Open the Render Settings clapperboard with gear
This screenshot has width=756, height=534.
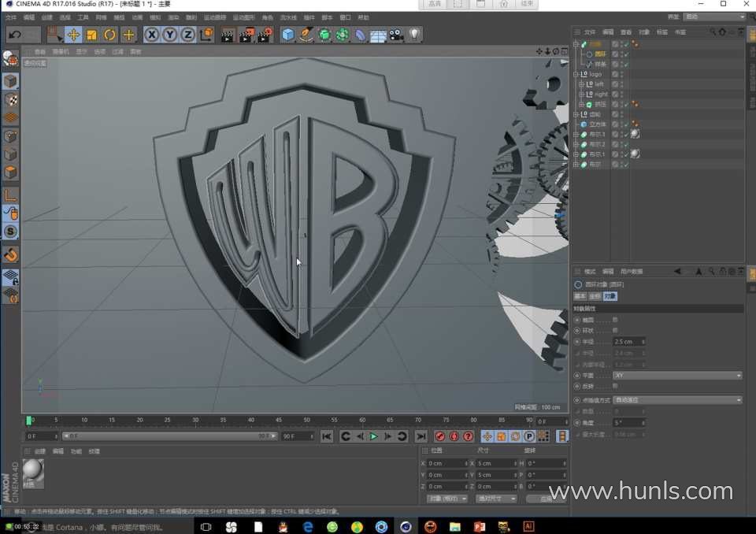tap(265, 35)
